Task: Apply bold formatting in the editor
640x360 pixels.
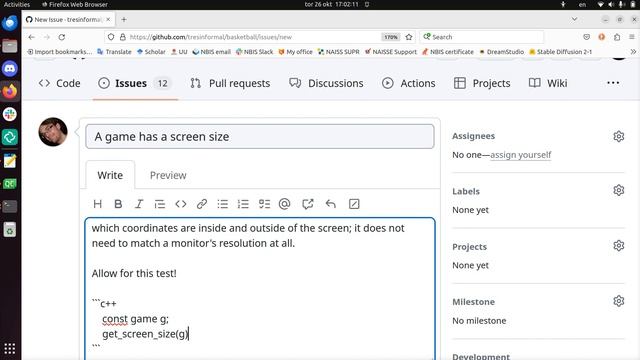Action: coord(118,204)
